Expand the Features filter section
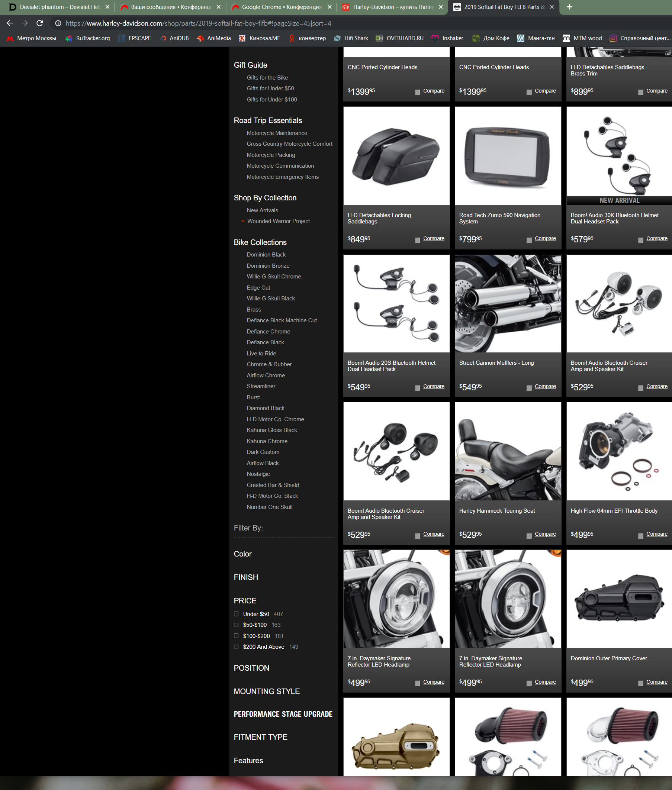The image size is (672, 790). click(x=248, y=761)
